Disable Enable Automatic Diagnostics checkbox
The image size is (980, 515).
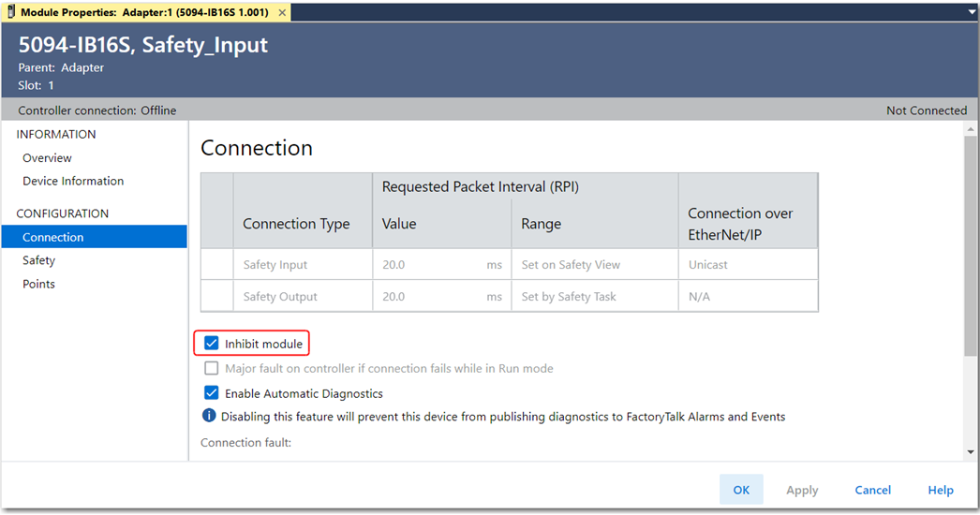(x=212, y=393)
